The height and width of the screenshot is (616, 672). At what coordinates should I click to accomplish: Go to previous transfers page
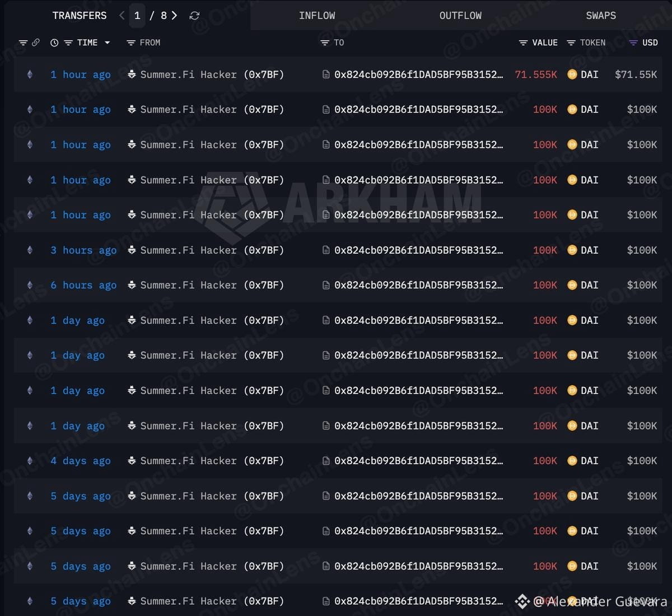[122, 16]
